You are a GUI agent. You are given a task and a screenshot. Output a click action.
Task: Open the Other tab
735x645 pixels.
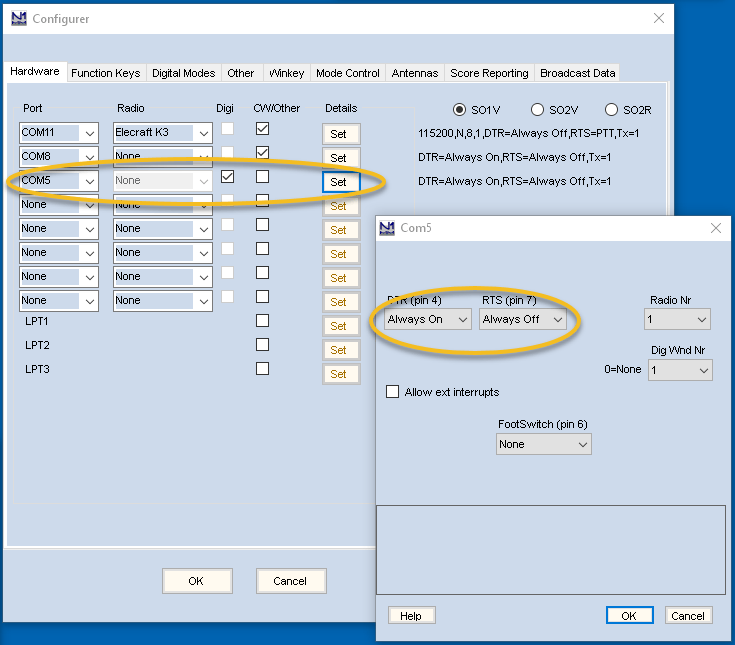pos(240,73)
